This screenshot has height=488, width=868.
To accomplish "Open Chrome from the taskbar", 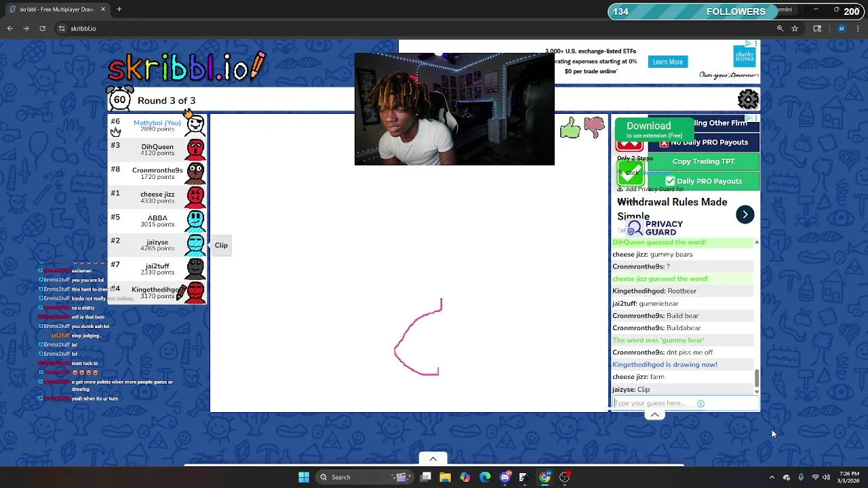I will pyautogui.click(x=545, y=477).
